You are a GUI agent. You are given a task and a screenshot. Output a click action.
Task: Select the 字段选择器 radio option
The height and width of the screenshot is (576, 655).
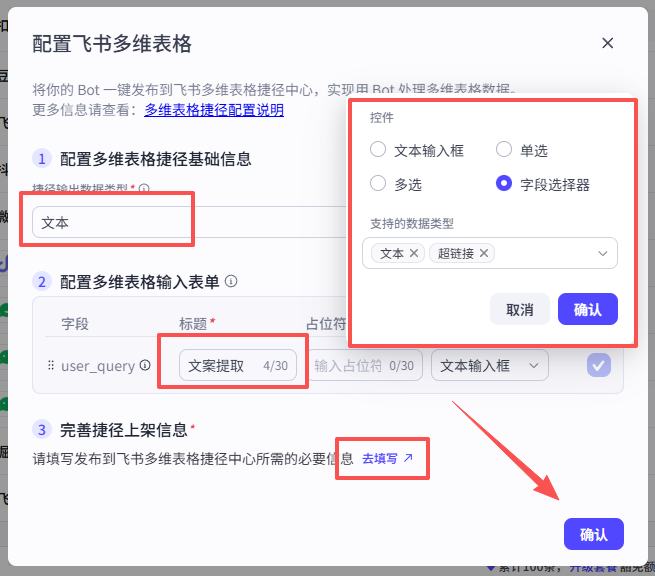[x=504, y=183]
